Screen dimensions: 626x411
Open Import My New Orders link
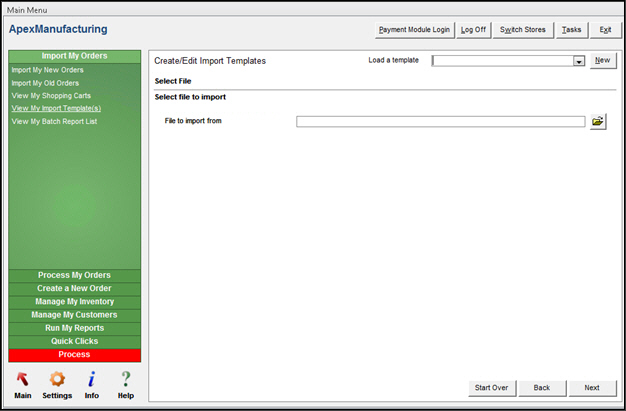(x=48, y=70)
